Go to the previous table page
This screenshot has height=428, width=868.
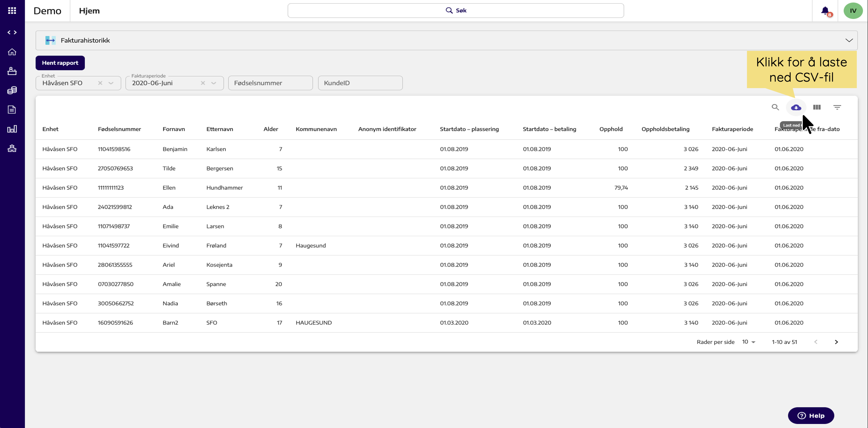816,342
